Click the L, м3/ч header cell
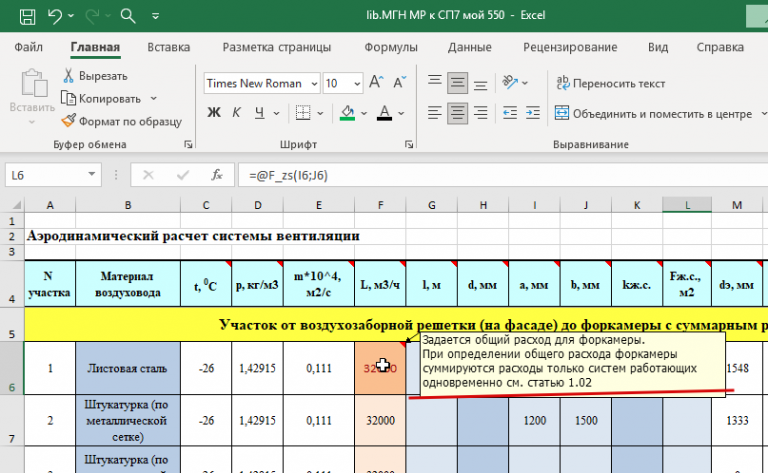Screen dimensions: 768x473 (380, 284)
